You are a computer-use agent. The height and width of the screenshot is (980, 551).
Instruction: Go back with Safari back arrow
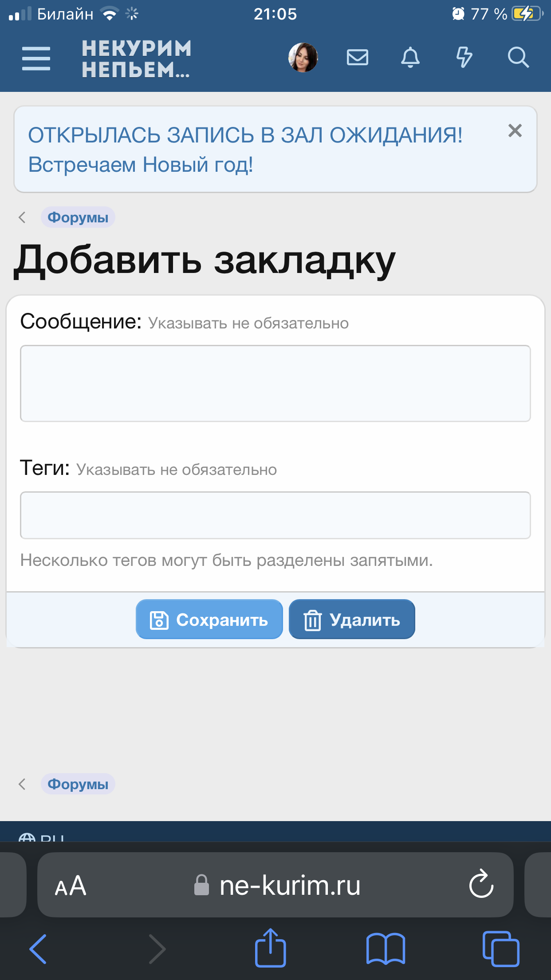[38, 949]
